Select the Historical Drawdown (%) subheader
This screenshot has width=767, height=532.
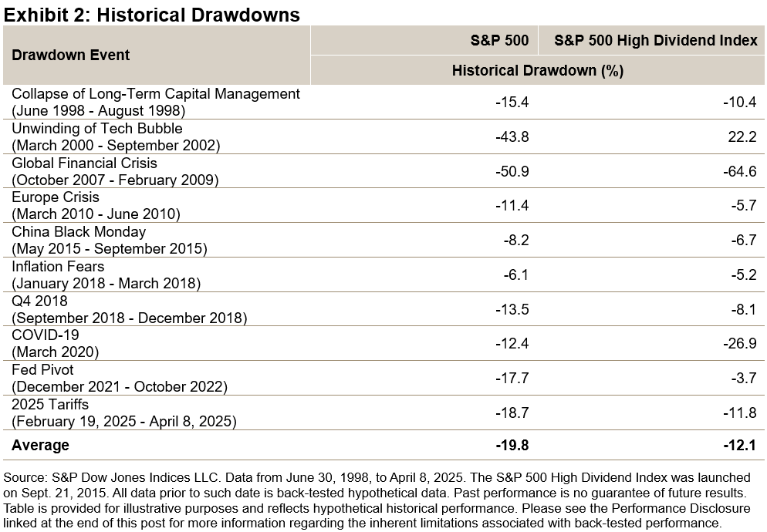click(x=537, y=70)
